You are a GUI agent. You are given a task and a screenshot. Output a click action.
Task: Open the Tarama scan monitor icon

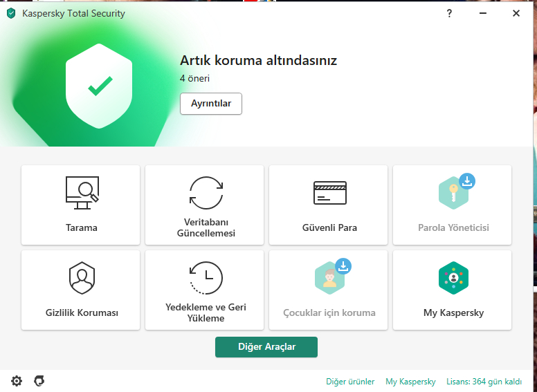(x=82, y=193)
